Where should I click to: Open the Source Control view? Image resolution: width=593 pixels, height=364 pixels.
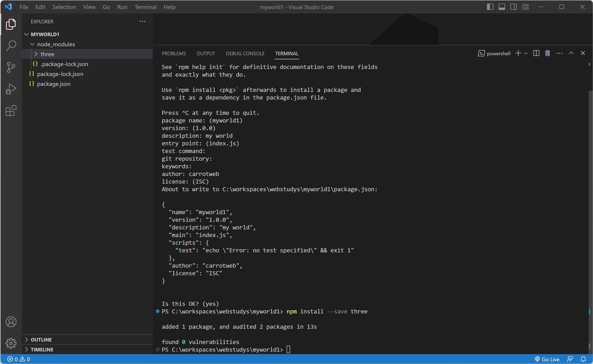(x=11, y=67)
